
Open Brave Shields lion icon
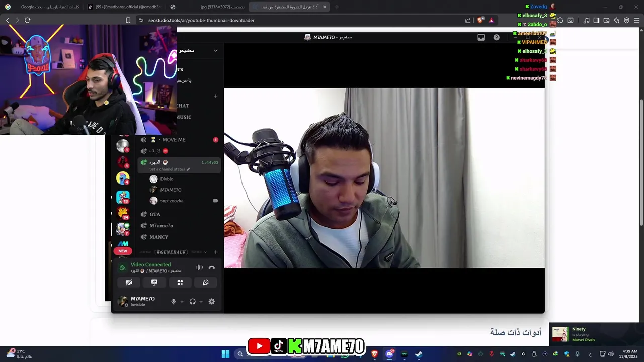[x=480, y=20]
